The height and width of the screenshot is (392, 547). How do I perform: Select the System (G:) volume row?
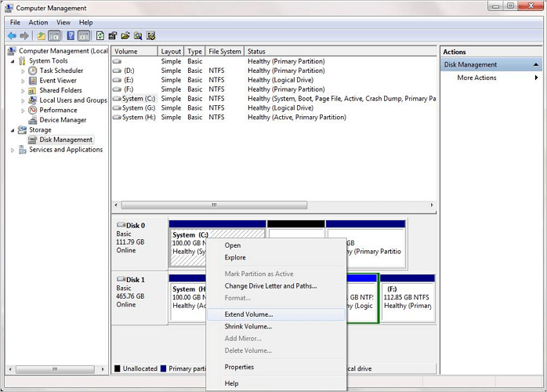(138, 108)
